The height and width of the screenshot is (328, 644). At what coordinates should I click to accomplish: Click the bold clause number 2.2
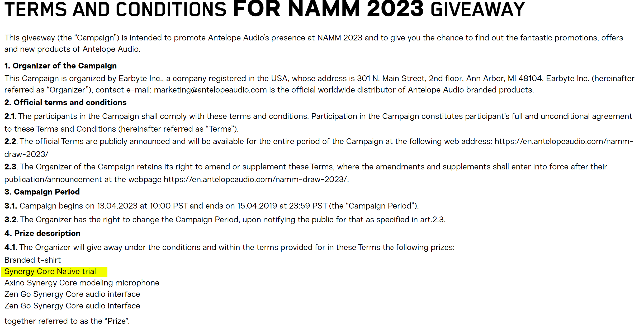tap(10, 141)
